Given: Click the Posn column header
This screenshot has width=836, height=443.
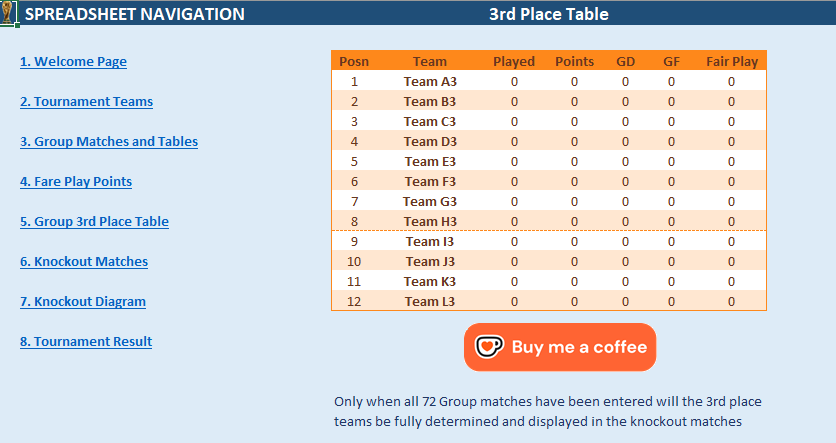Looking at the screenshot, I should click(354, 61).
